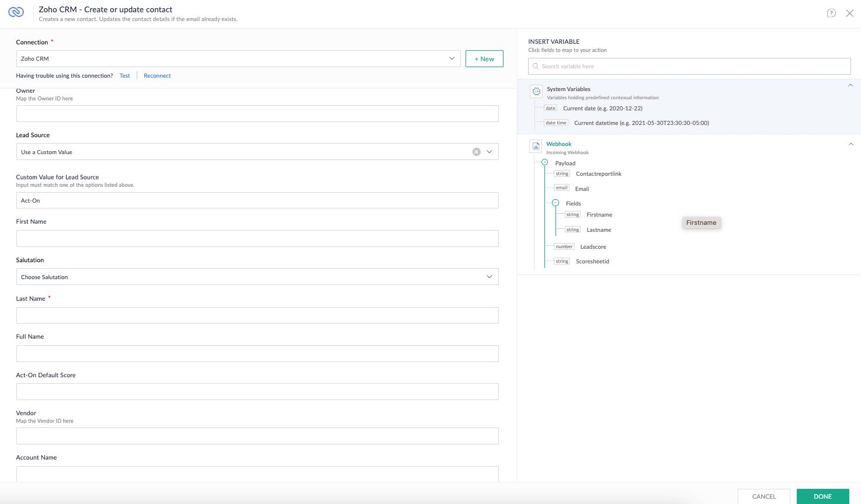Viewport: 861px width, 504px height.
Task: Click the number type tag beside Leadscore
Action: click(564, 246)
